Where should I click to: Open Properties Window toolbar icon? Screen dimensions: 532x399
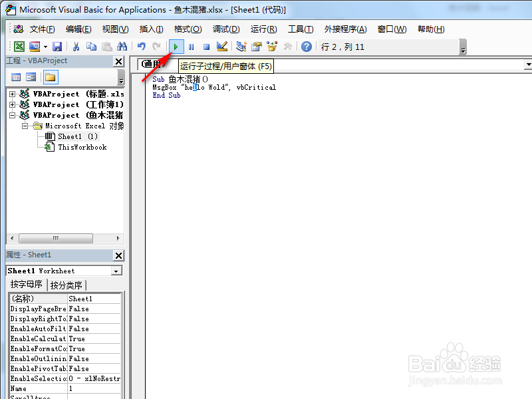257,47
